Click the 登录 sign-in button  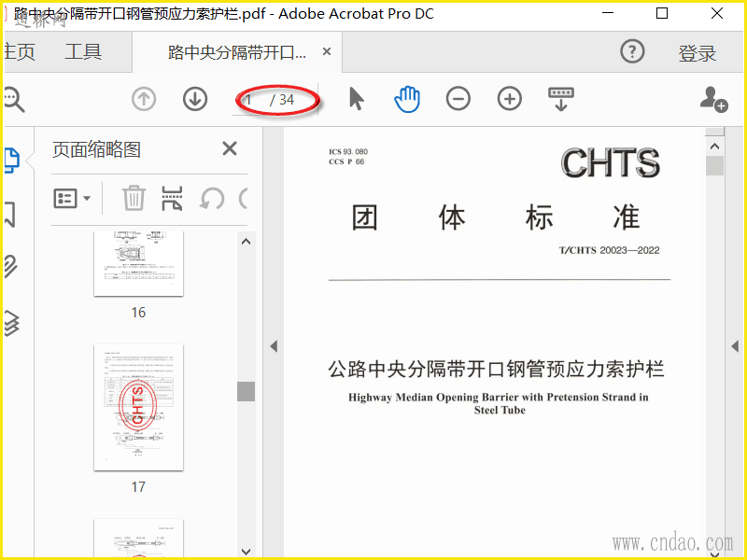[x=698, y=53]
